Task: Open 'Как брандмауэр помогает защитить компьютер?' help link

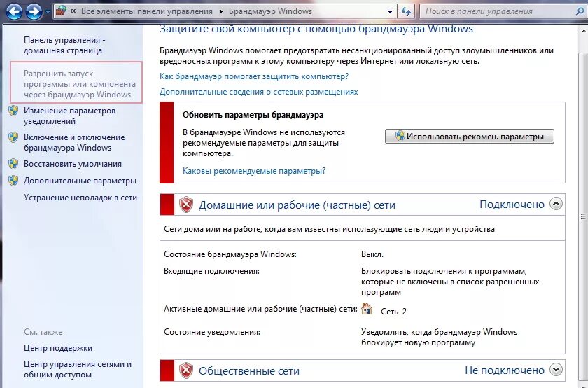Action: pyautogui.click(x=254, y=76)
